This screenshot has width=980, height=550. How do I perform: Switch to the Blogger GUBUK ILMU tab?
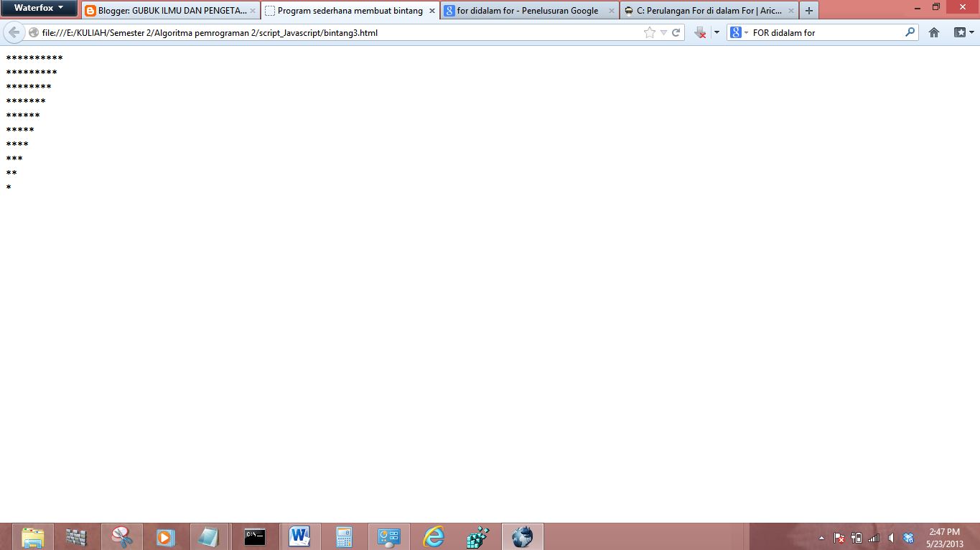170,11
